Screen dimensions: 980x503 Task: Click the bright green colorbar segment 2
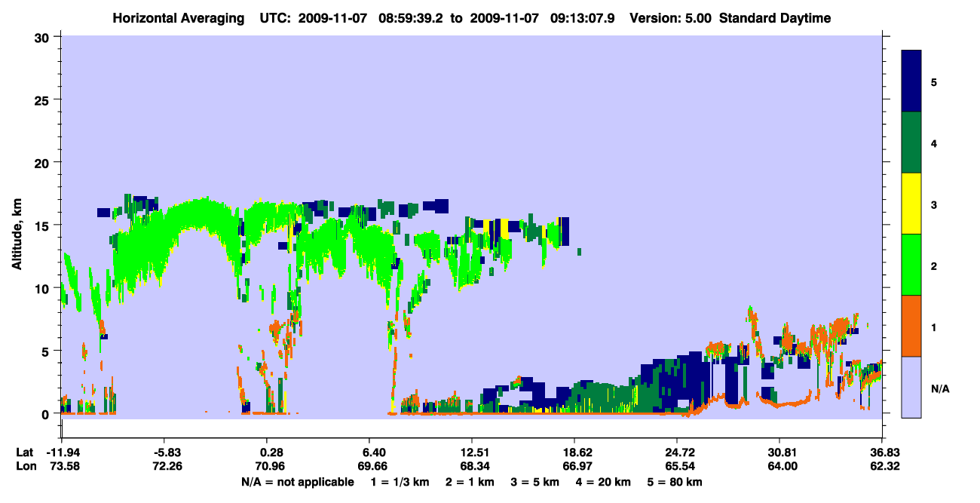click(911, 265)
